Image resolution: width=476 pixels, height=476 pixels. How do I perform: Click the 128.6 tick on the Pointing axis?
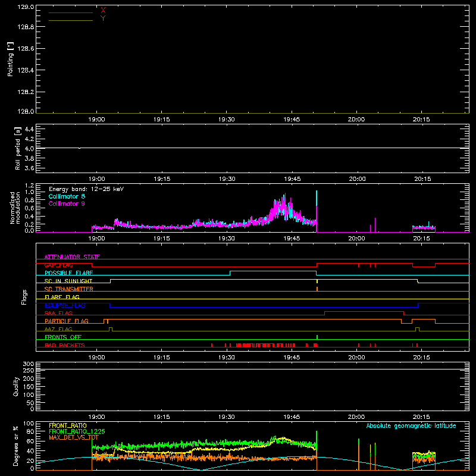[x=26, y=49]
